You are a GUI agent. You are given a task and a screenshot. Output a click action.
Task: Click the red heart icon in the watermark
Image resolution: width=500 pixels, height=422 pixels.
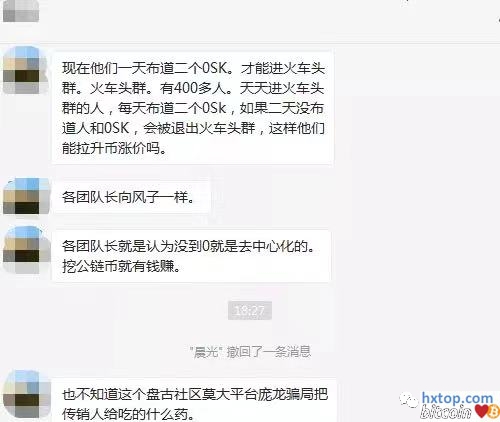[481, 411]
